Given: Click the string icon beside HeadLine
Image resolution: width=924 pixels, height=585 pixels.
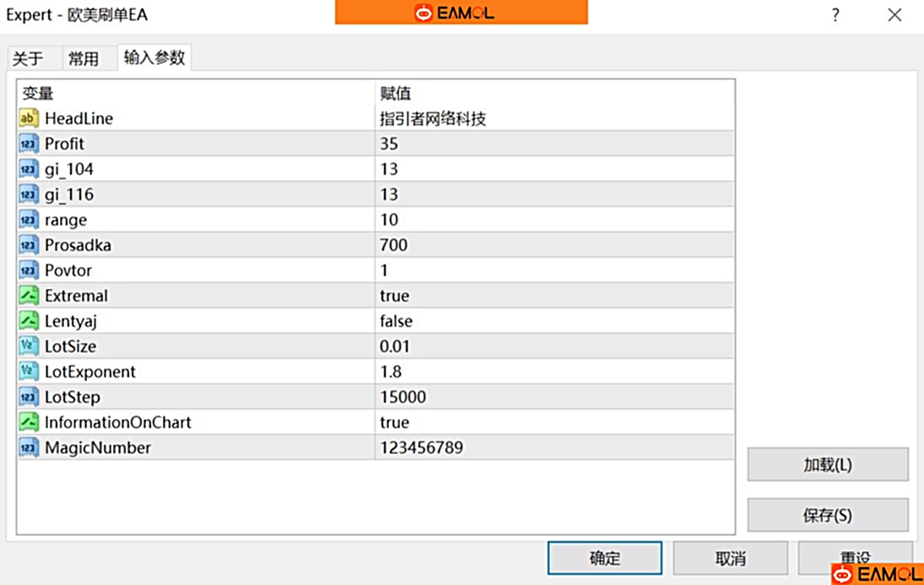Looking at the screenshot, I should (29, 119).
